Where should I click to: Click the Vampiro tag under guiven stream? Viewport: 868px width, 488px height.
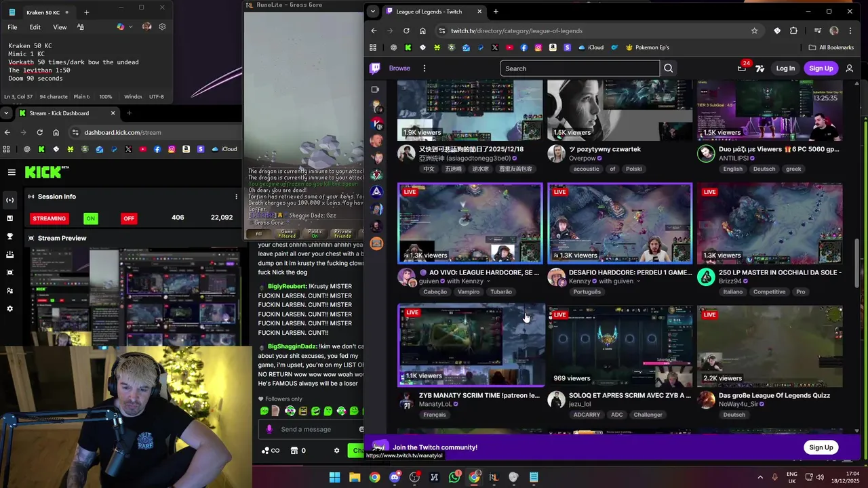click(469, 292)
